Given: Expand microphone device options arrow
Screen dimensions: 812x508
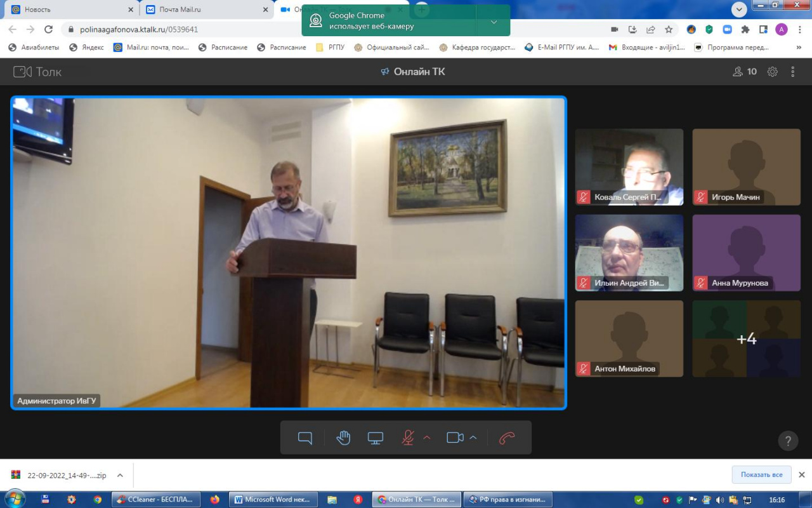Looking at the screenshot, I should coord(427,438).
